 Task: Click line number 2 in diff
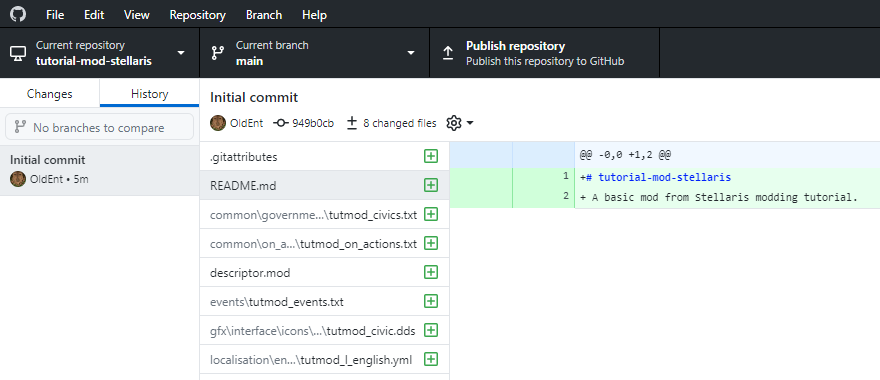pos(566,196)
